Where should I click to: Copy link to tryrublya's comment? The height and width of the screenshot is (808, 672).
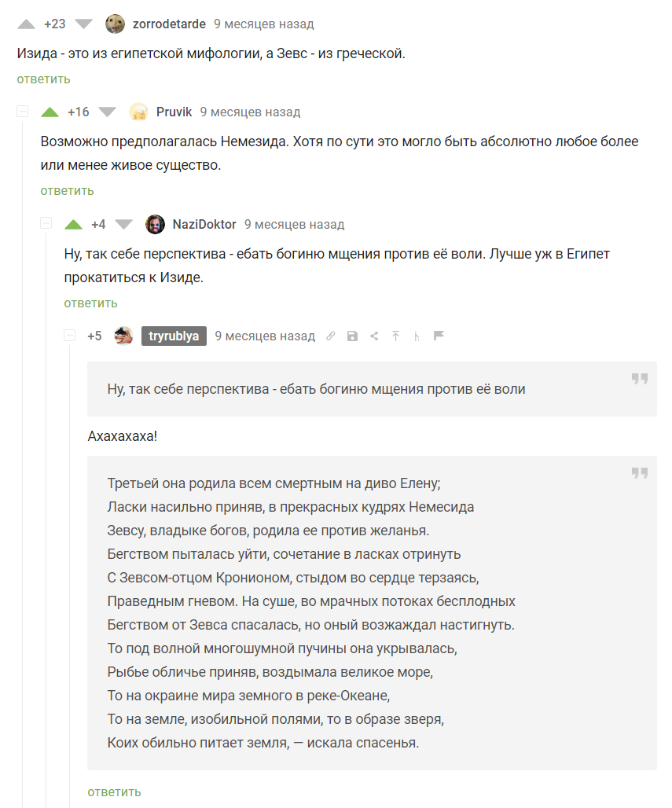(x=331, y=336)
